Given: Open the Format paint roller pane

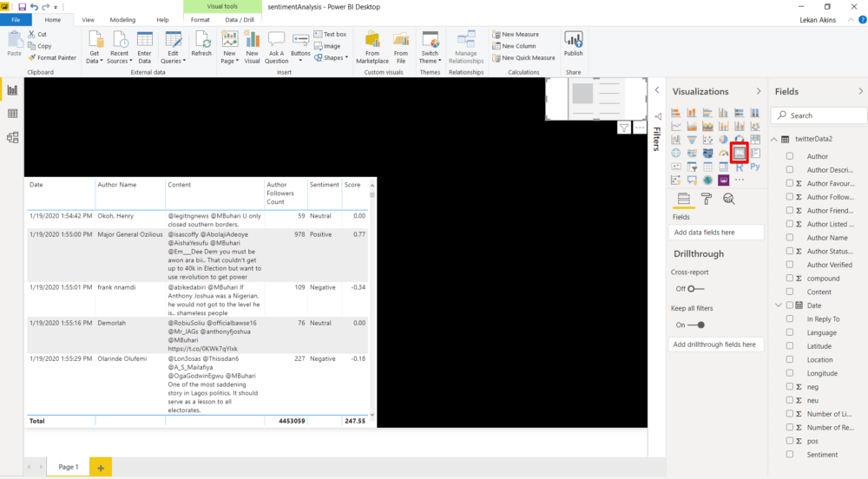Looking at the screenshot, I should click(707, 199).
